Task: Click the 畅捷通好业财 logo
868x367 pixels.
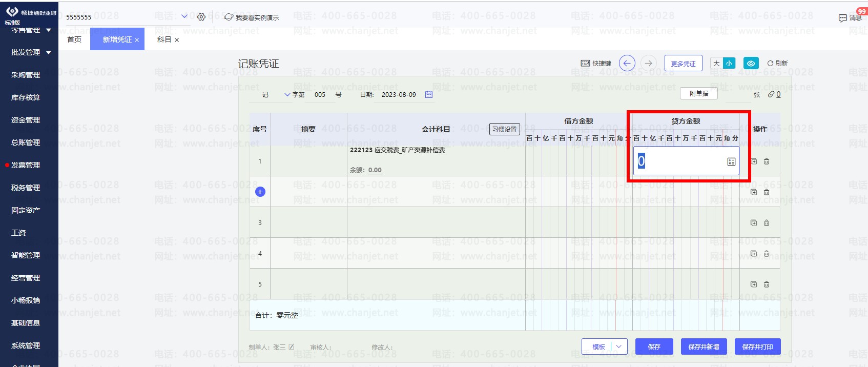Action: click(31, 12)
